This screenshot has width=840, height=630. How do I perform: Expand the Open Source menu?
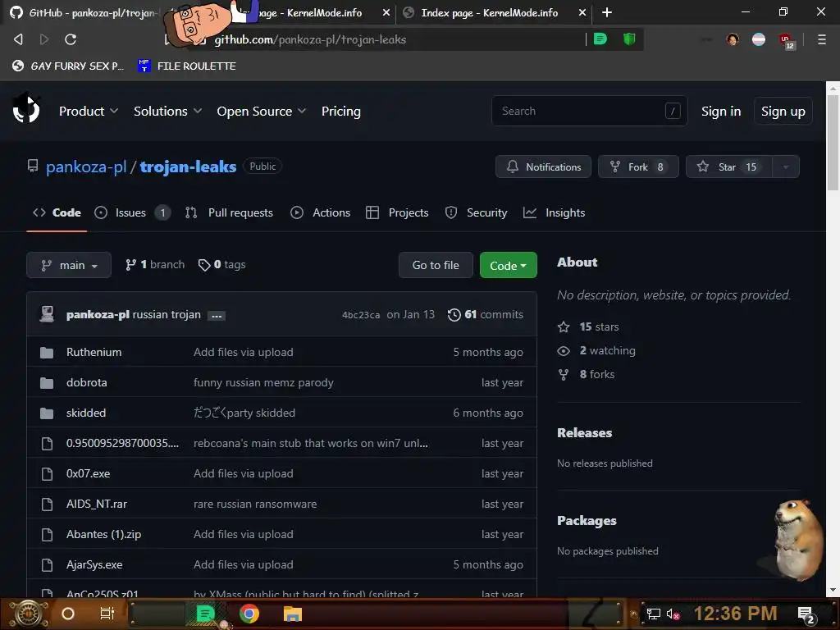[x=262, y=112]
